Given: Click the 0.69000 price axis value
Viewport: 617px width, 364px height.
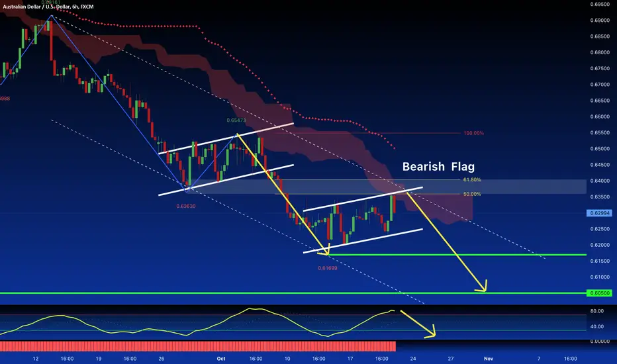Looking at the screenshot, I should click(x=600, y=21).
